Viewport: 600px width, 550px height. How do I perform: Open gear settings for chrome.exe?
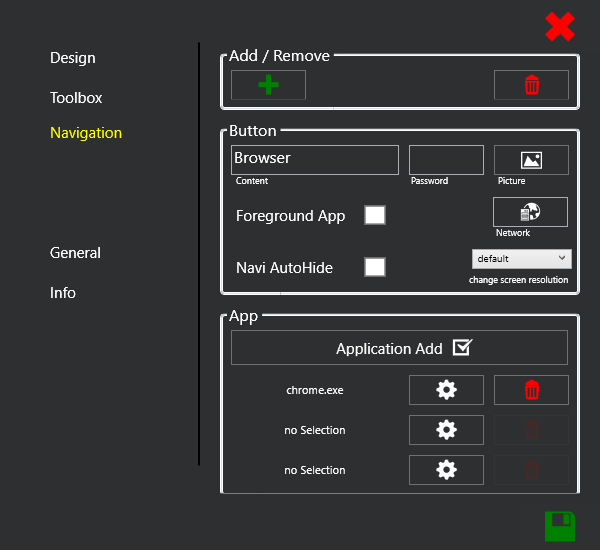coord(446,390)
